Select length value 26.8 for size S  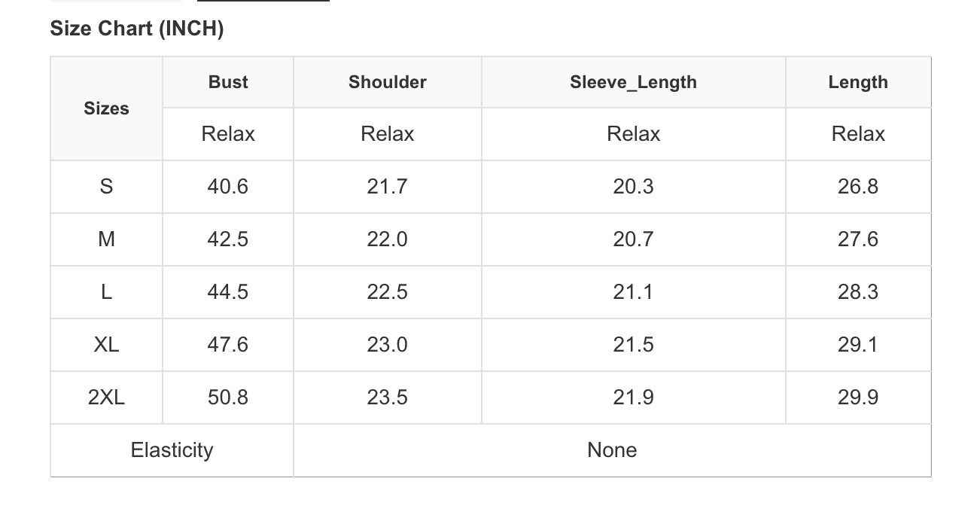(858, 187)
